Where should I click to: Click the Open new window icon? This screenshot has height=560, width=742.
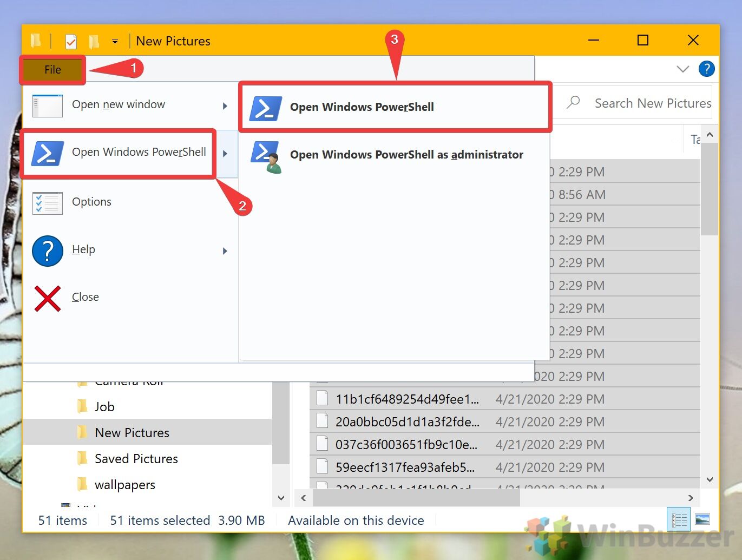(48, 106)
